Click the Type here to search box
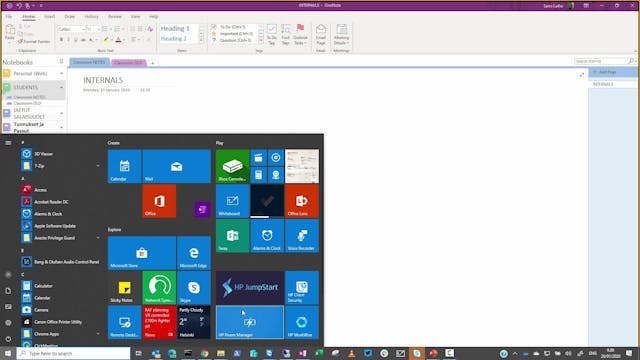Viewport: 640px width, 360px height. tap(73, 353)
